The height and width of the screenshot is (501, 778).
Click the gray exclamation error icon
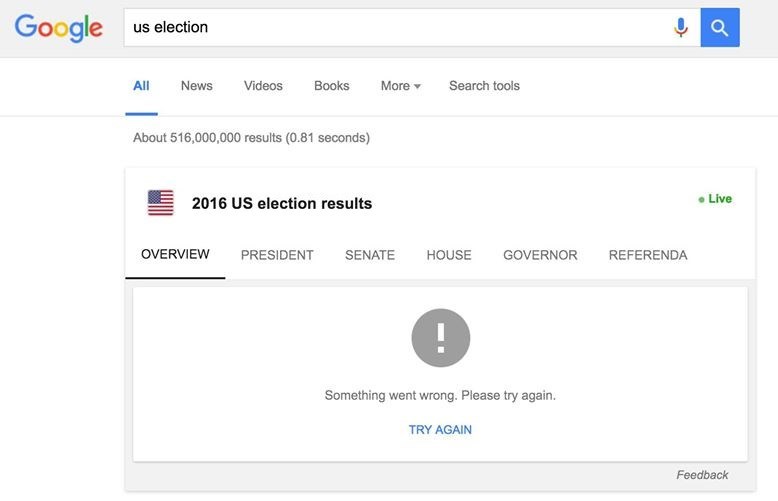(x=440, y=338)
